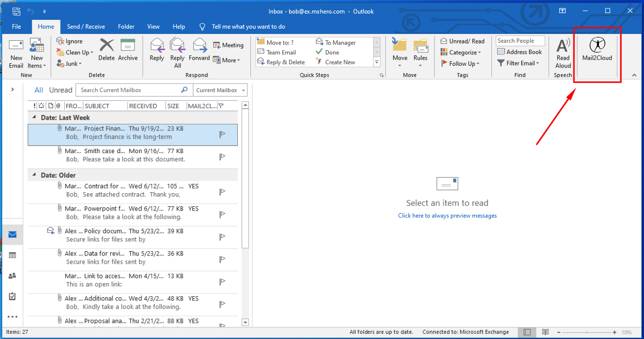The image size is (644, 339).
Task: Switch status bar to Normal view
Action: click(527, 332)
